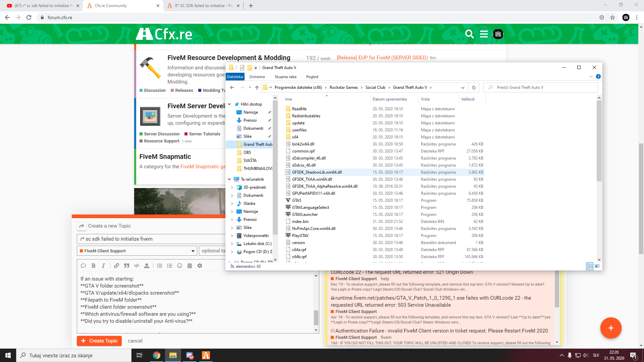Open the FiveM Client Support category dropdown

193,250
